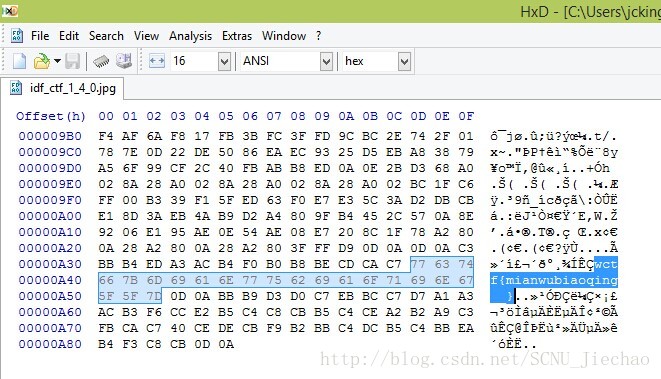Click the Open RAM chip icon
Image resolution: width=661 pixels, height=379 pixels.
pos(101,62)
